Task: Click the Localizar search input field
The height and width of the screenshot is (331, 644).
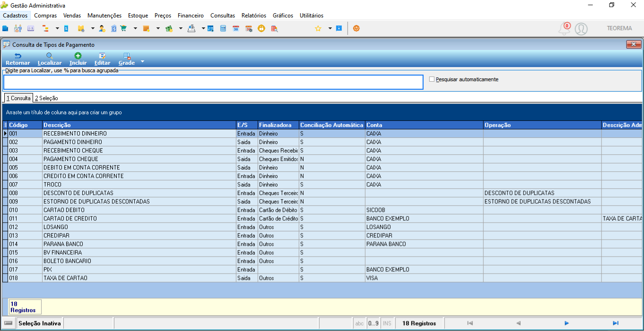Action: (x=213, y=82)
